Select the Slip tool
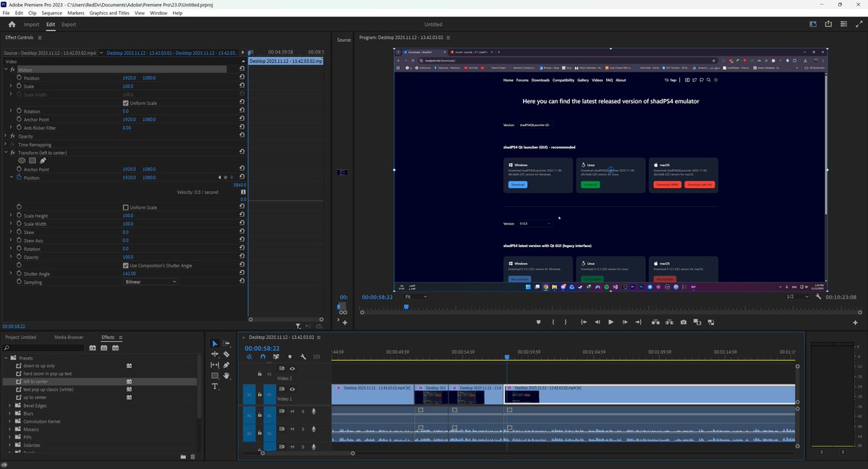 tap(215, 365)
